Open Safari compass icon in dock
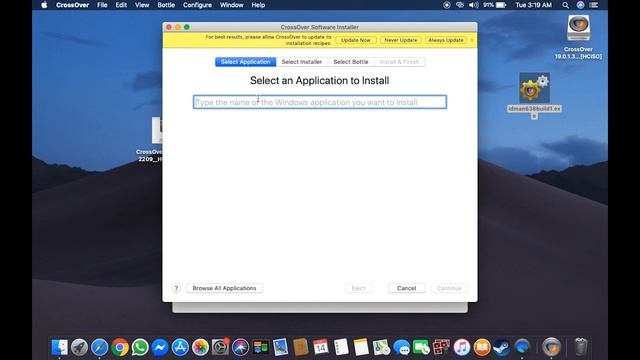This screenshot has width=640, height=360. 100,347
